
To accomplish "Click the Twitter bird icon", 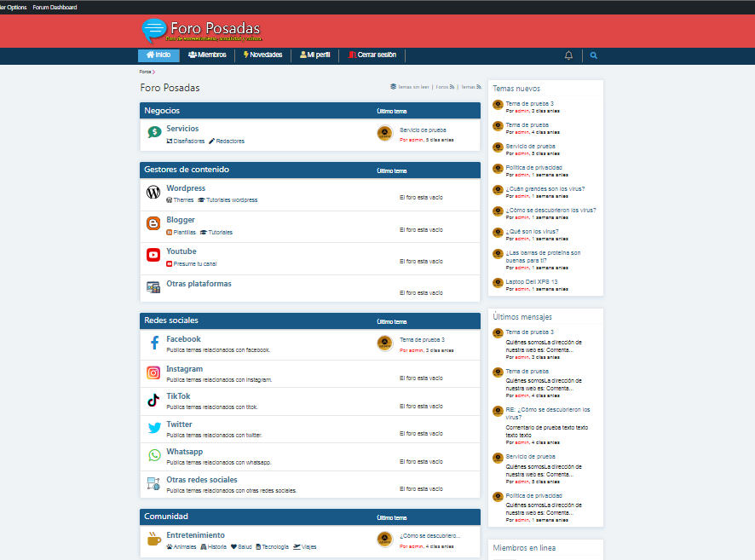I will (x=154, y=428).
